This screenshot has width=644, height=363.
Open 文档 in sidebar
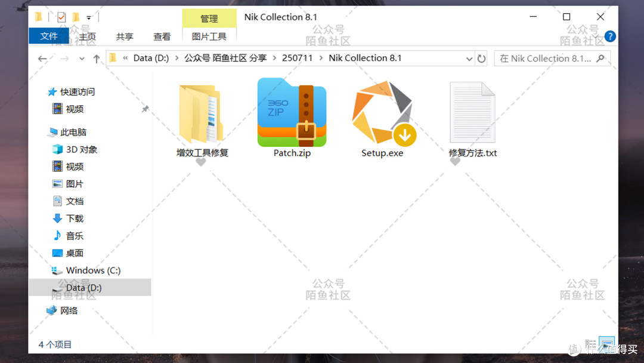tap(68, 201)
